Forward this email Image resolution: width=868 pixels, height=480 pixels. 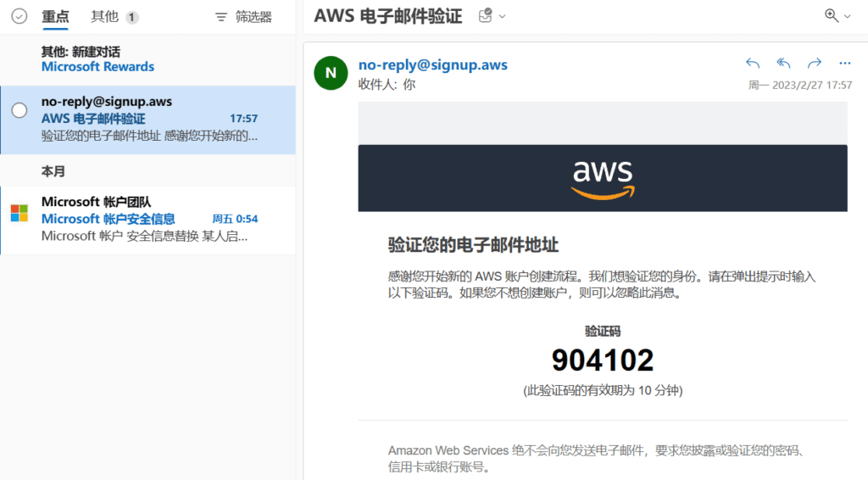815,63
